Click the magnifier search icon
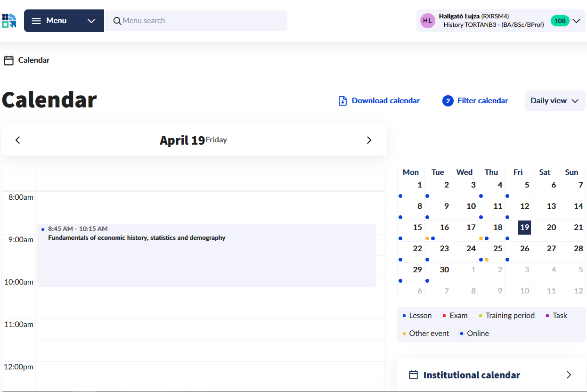Screen dimensions: 587x392 [x=117, y=21]
